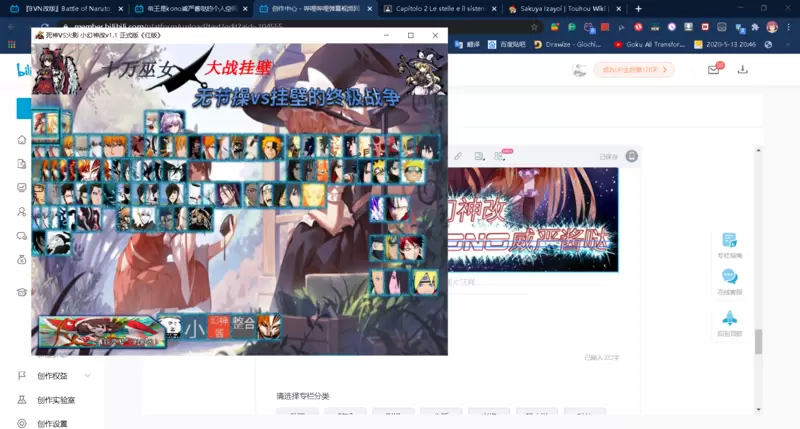This screenshot has height=429, width=800.
Task: Click the panda meme face tile
Action: [x=170, y=326]
